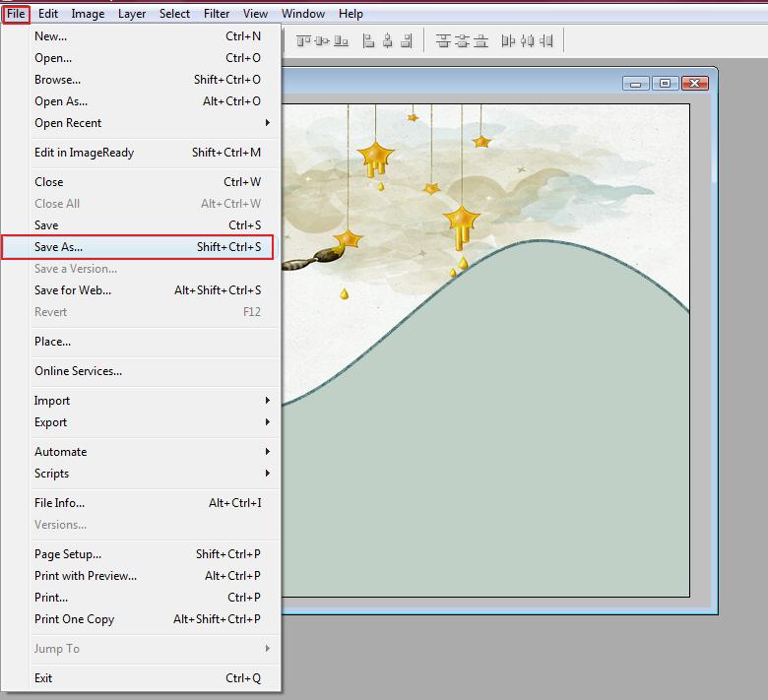Open the Filter menu in menu bar
Screen dimensions: 768x700
coord(217,14)
